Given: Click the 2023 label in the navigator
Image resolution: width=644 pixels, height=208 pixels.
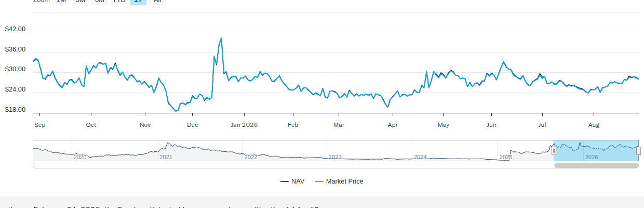Looking at the screenshot, I should coord(335,157).
